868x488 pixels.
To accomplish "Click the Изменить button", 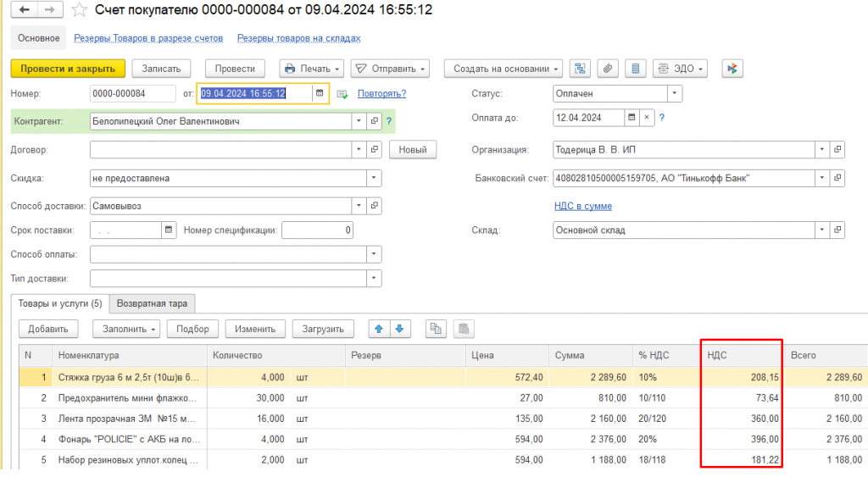I will point(254,329).
